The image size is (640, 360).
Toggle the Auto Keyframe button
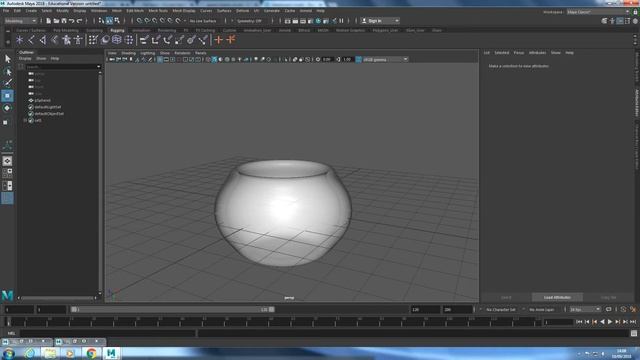623,310
